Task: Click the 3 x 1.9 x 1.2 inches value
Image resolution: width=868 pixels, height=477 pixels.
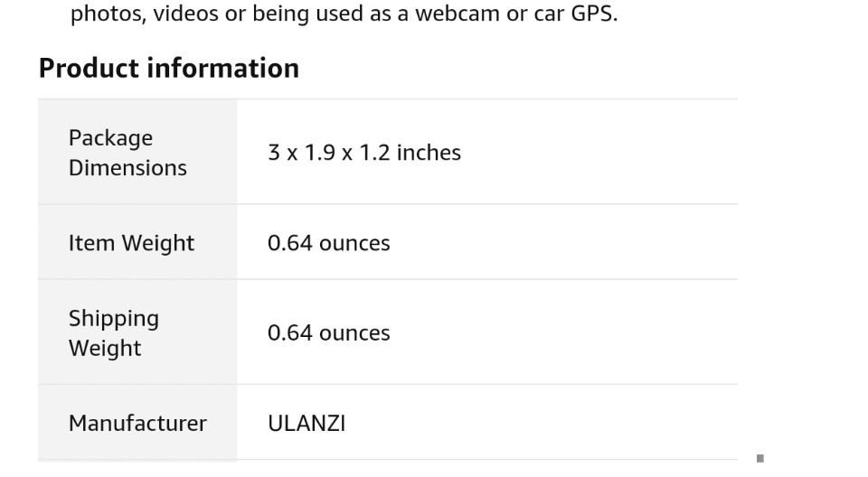Action: click(363, 153)
